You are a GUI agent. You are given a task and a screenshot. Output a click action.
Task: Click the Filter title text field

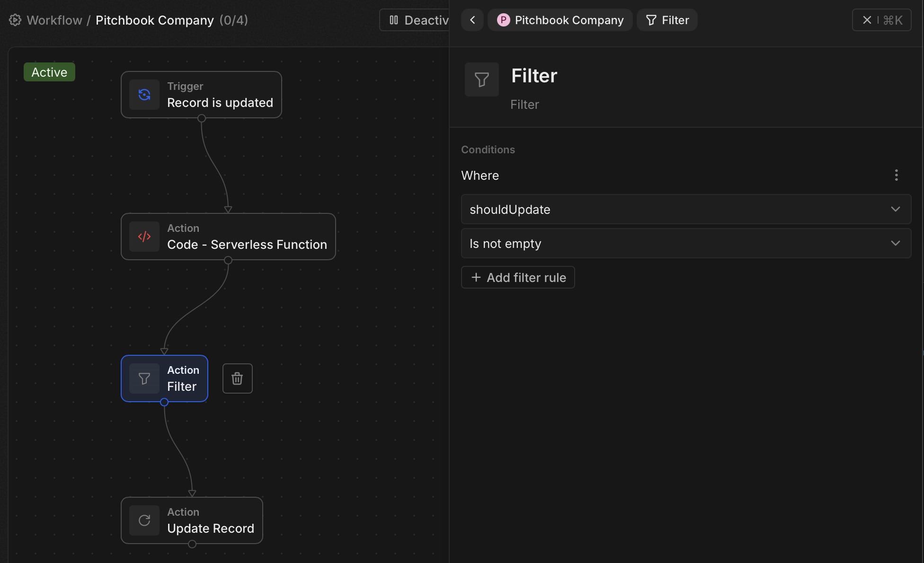click(x=534, y=76)
